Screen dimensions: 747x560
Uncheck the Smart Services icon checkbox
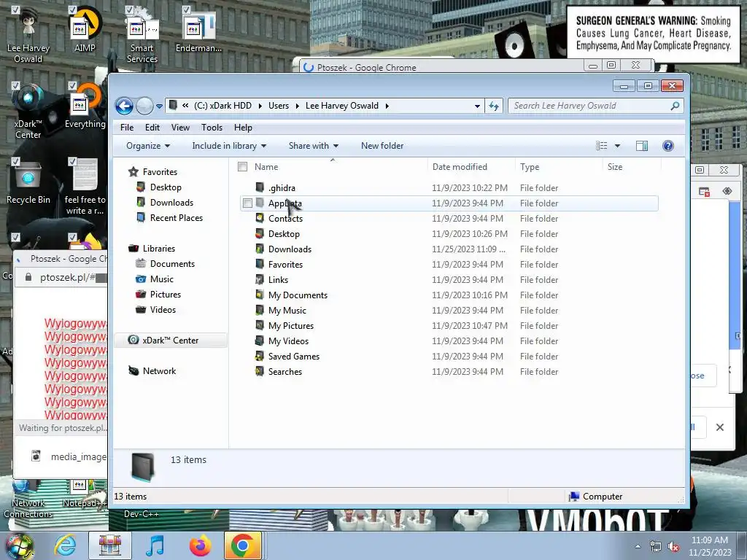coord(129,9)
